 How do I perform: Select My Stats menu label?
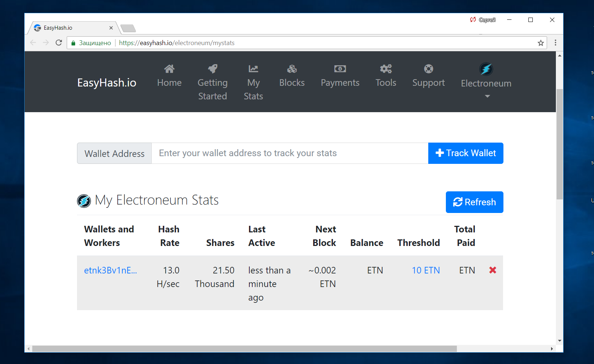tap(253, 89)
